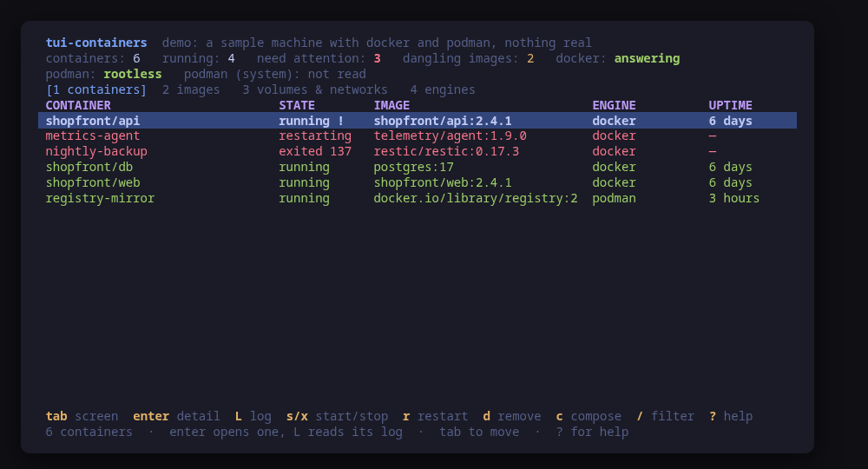Click the 'running !' state of shopfront/api
This screenshot has height=469, width=868.
(x=311, y=121)
